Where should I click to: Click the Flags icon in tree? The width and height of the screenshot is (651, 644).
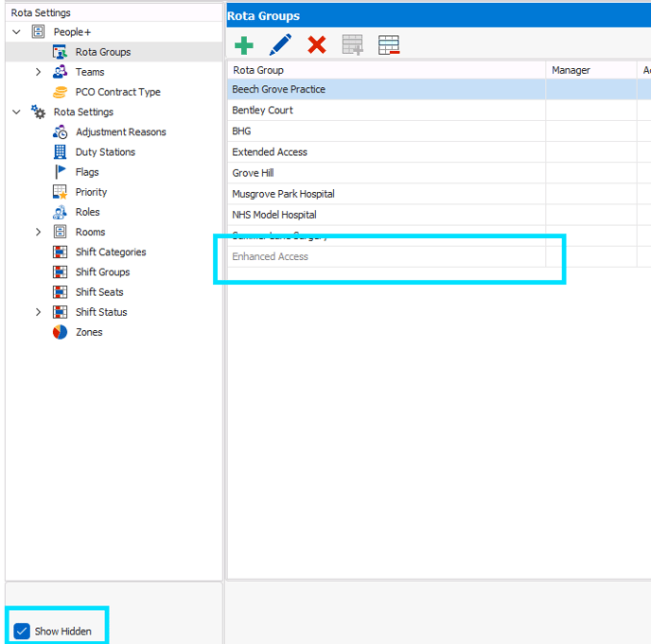60,172
